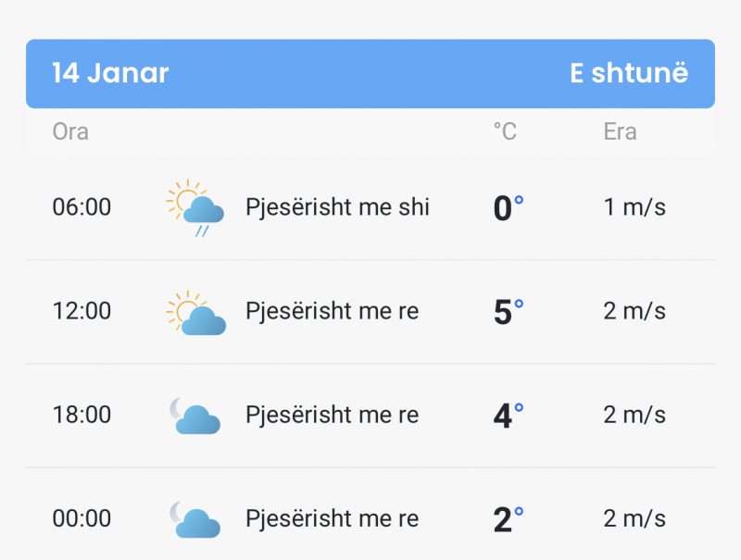The width and height of the screenshot is (741, 560).
Task: Select the 12:00 time label
Action: click(82, 311)
